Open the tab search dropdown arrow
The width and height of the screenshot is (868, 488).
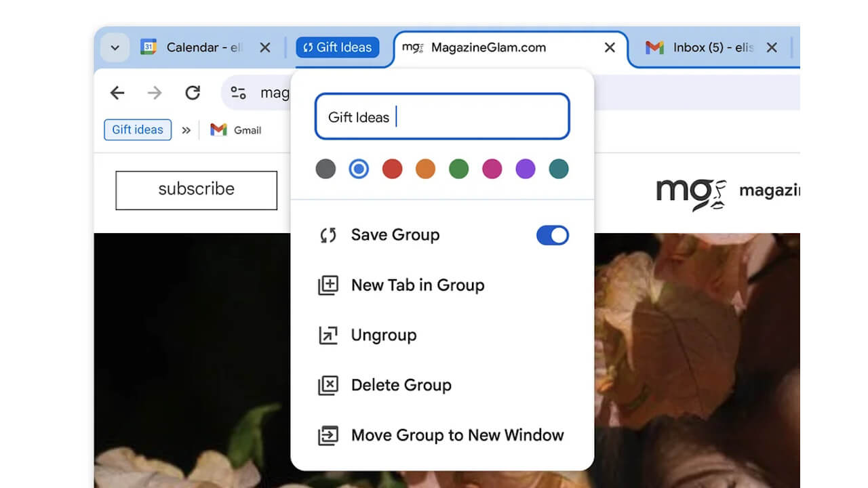pos(114,47)
